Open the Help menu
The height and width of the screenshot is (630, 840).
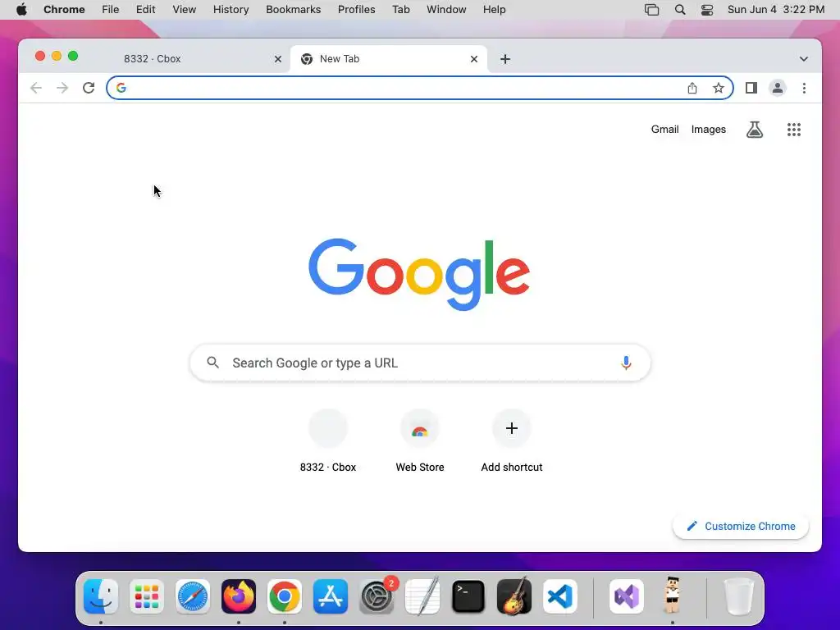tap(494, 10)
